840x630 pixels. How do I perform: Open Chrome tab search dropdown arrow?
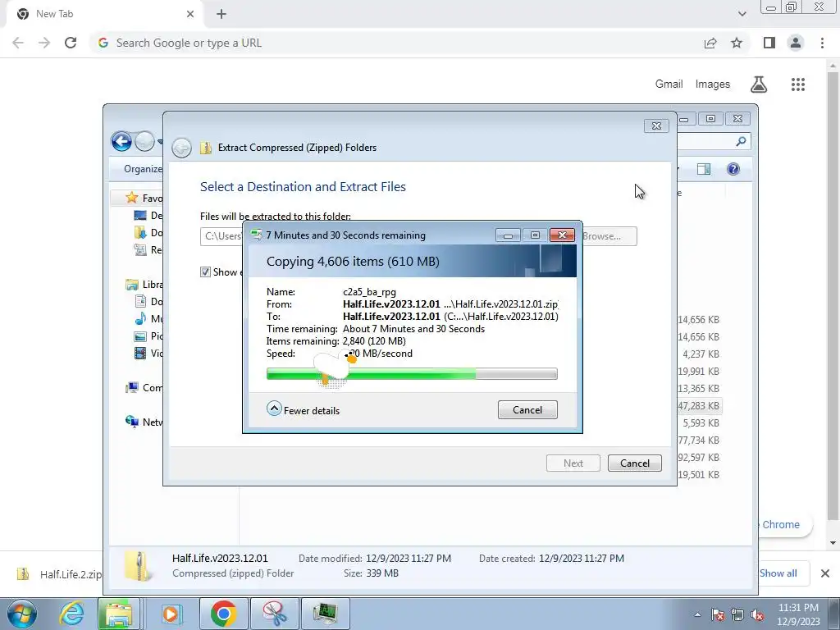pyautogui.click(x=742, y=14)
